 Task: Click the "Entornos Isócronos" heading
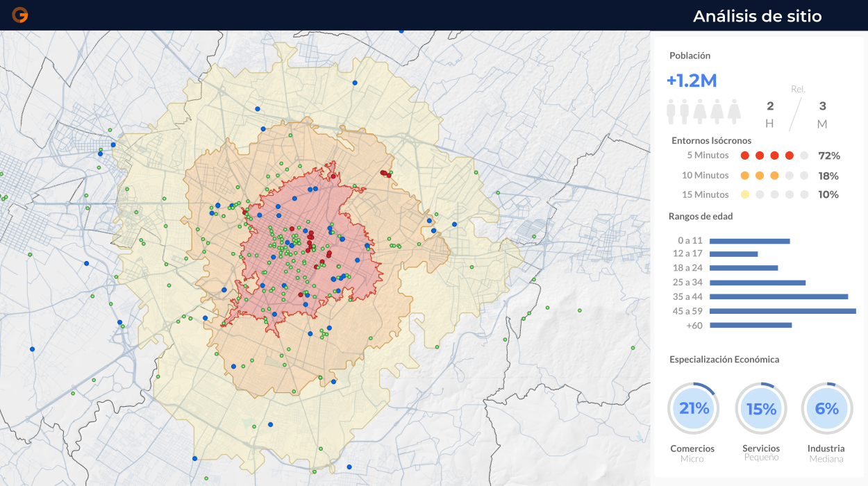(711, 140)
